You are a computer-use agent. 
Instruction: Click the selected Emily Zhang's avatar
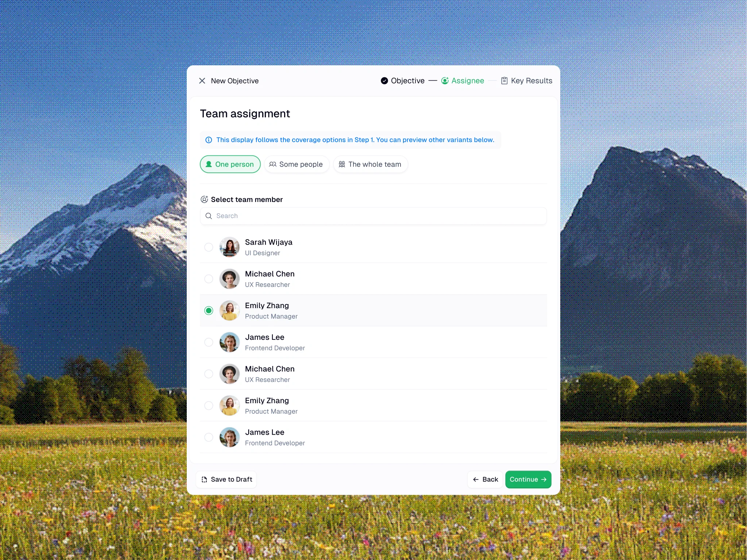[229, 311]
